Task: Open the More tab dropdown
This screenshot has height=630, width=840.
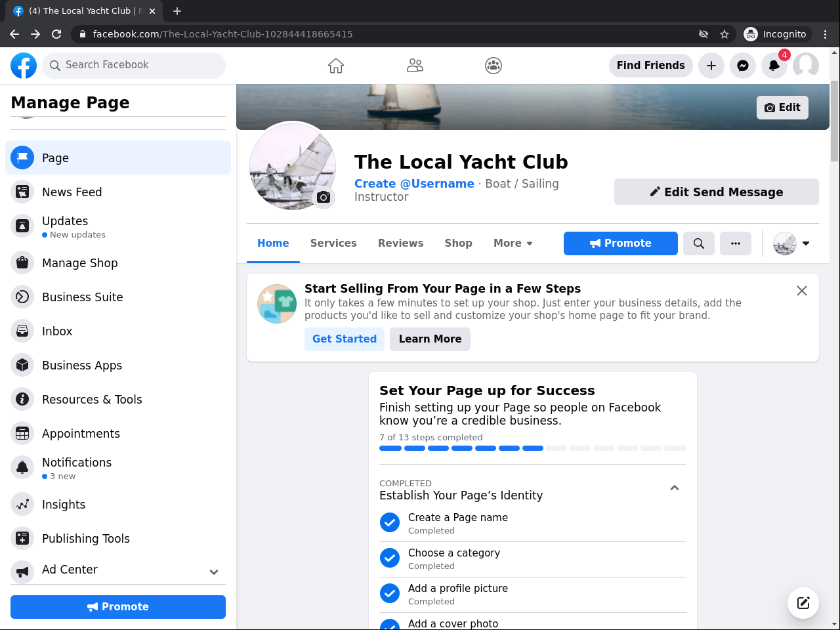Action: point(513,243)
